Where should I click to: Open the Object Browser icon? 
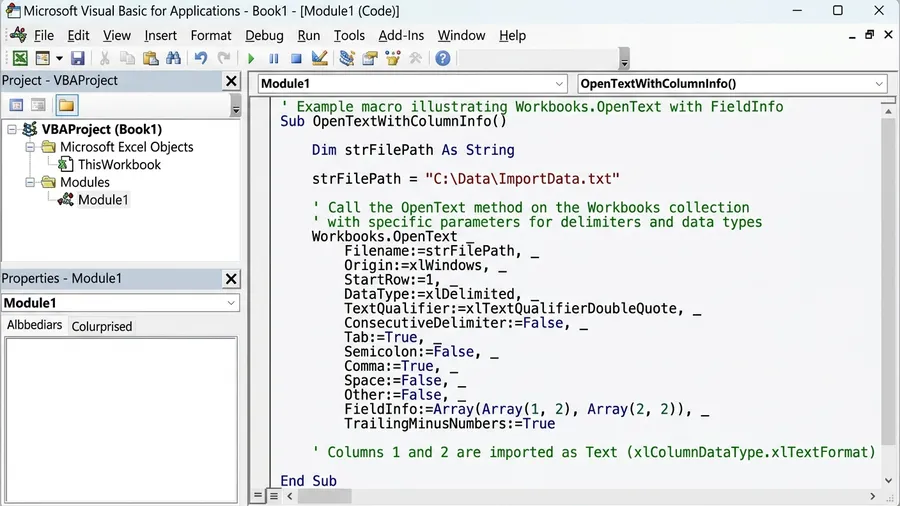[393, 58]
